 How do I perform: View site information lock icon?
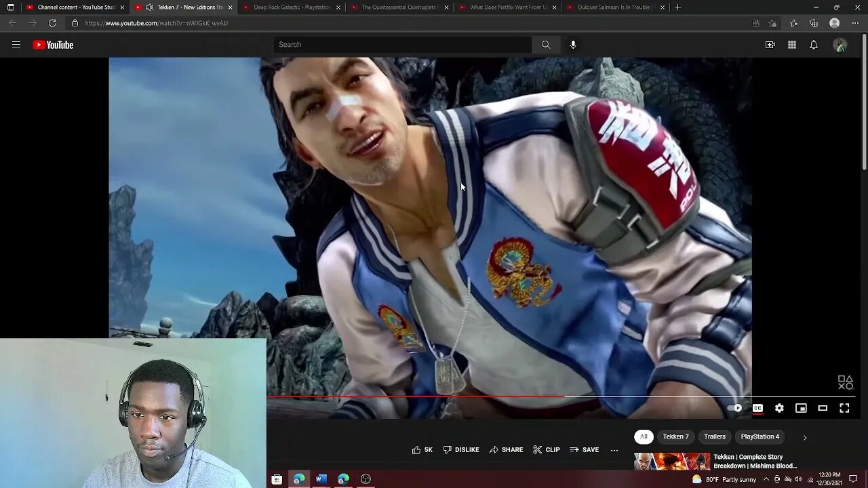point(75,23)
